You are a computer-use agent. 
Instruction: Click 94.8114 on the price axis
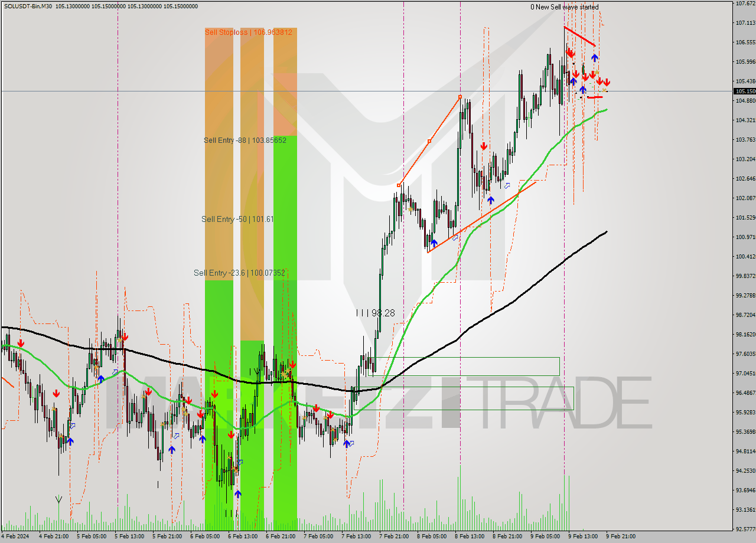745,451
